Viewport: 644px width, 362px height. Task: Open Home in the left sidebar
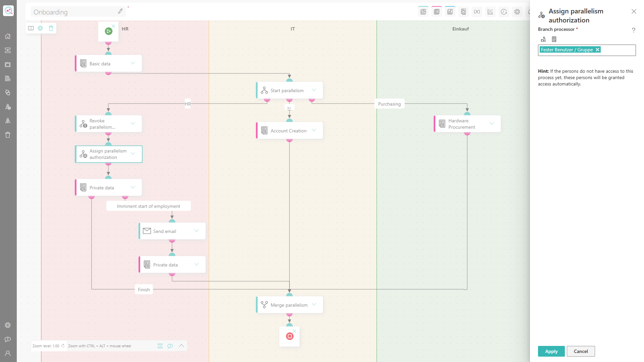tap(8, 36)
